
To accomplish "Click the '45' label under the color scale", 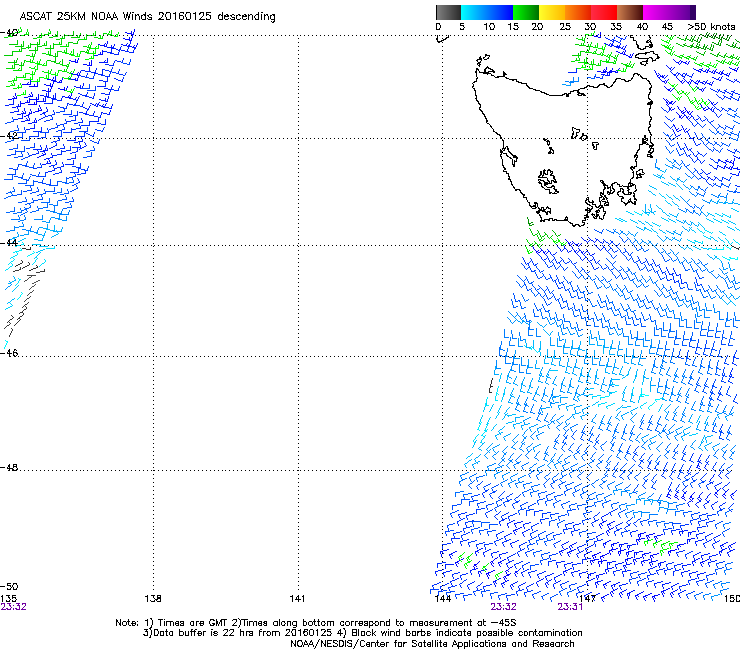I will pyautogui.click(x=667, y=27).
